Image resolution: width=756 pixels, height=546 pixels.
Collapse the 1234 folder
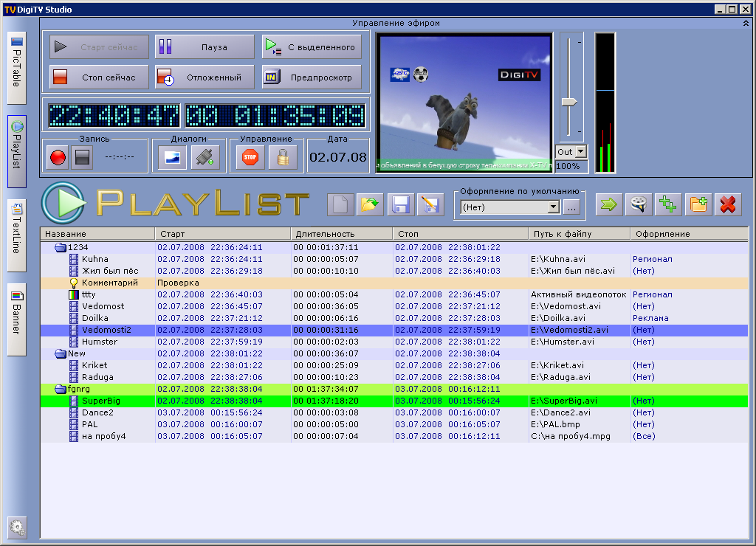pyautogui.click(x=61, y=248)
